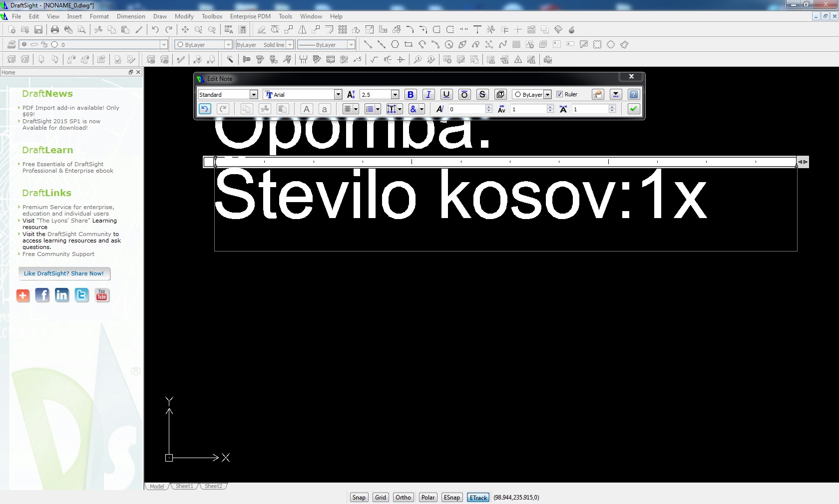Toggle bold formatting in Edit Note
Screen dimensions: 839x504
[x=411, y=94]
